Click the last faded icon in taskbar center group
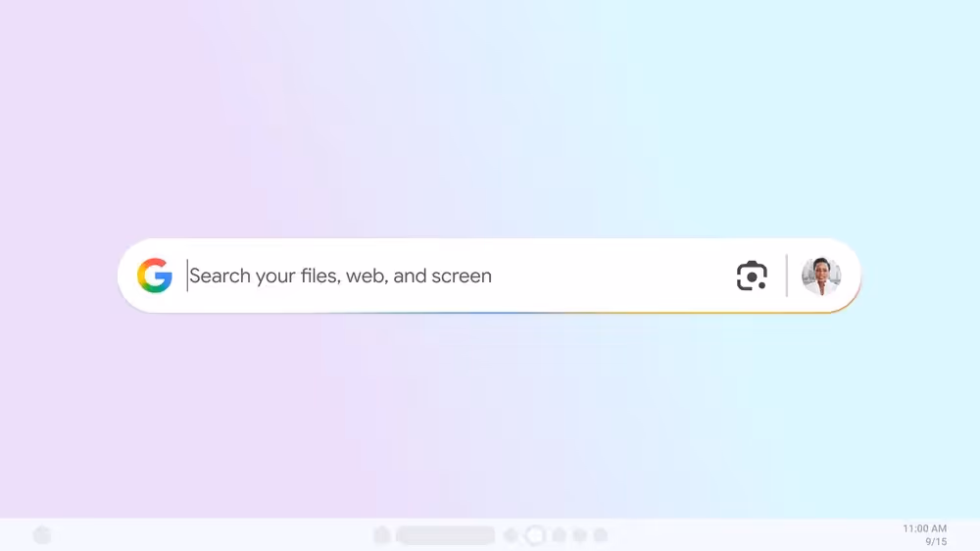This screenshot has height=551, width=980. pyautogui.click(x=601, y=535)
